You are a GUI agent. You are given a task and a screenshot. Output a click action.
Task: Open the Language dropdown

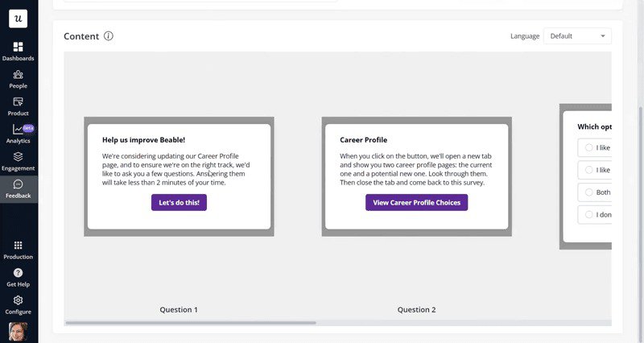(577, 35)
